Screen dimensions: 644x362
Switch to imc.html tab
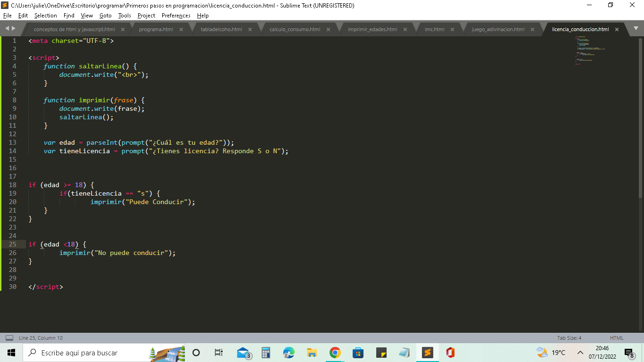[x=435, y=29]
